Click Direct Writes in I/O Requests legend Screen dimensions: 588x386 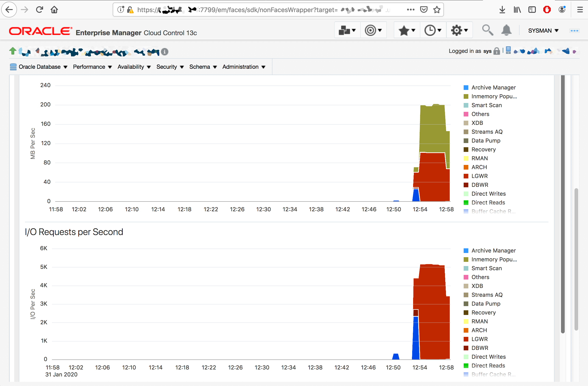click(484, 357)
